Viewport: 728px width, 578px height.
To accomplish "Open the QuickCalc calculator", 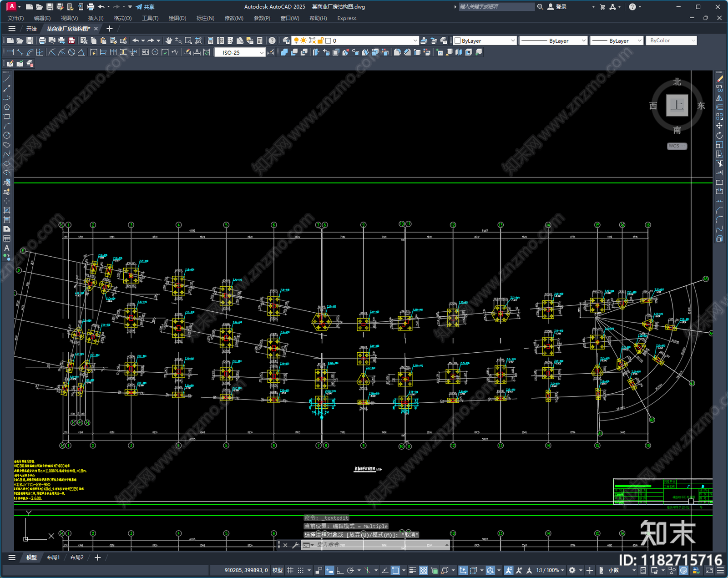I will (260, 41).
